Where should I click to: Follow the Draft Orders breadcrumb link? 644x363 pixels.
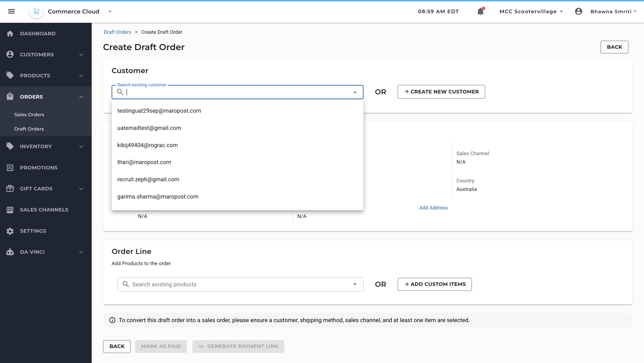click(x=117, y=32)
